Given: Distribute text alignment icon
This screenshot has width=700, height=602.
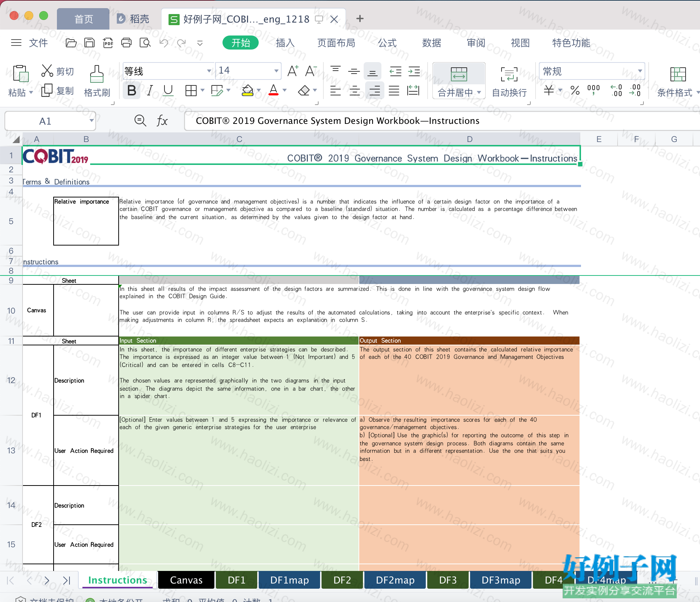Looking at the screenshot, I should pyautogui.click(x=413, y=91).
